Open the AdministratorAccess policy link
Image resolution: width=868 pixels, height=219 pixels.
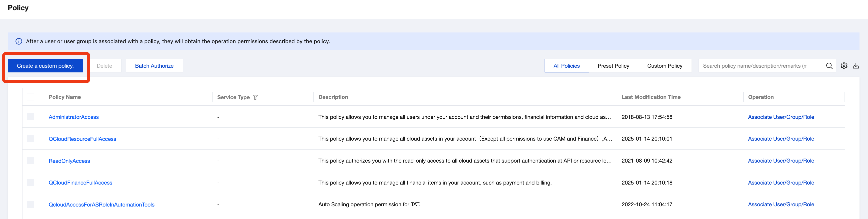[x=74, y=117]
